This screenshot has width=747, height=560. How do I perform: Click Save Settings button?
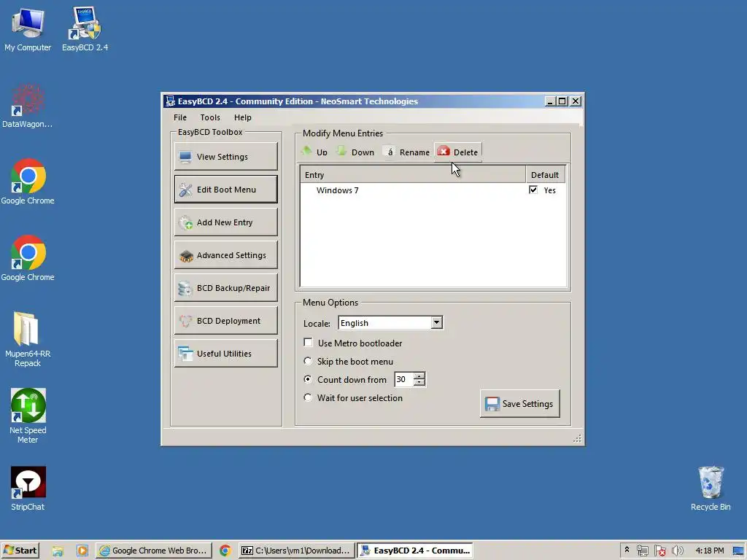519,404
